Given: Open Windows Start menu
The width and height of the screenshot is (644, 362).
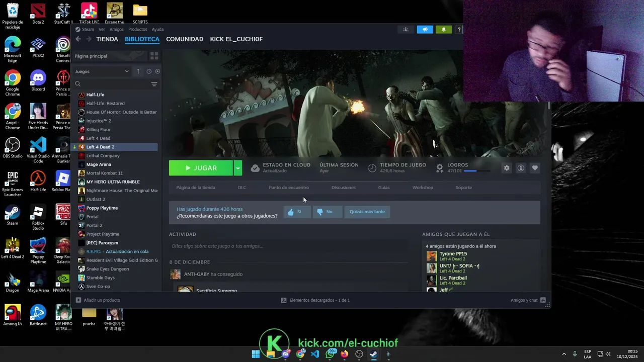Looking at the screenshot, I should [x=256, y=354].
